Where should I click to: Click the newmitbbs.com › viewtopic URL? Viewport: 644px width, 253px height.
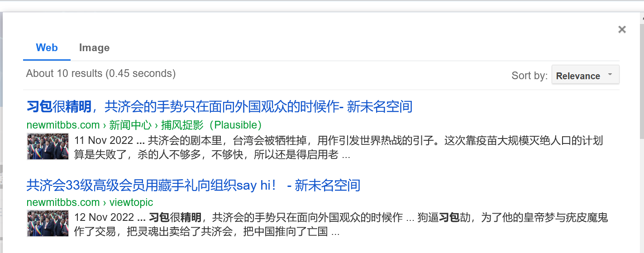click(90, 202)
